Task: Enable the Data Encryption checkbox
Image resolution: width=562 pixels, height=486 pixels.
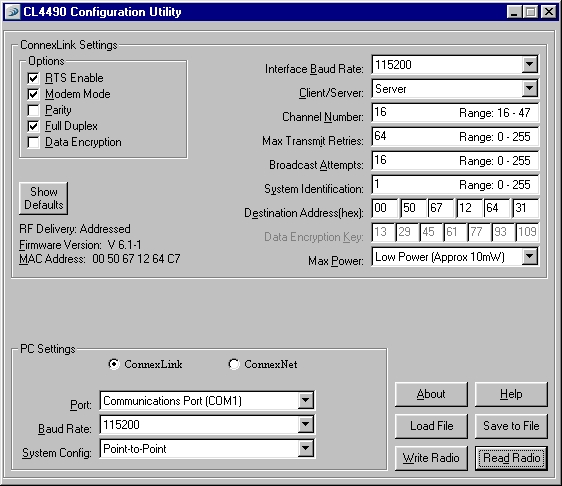Action: 33,142
